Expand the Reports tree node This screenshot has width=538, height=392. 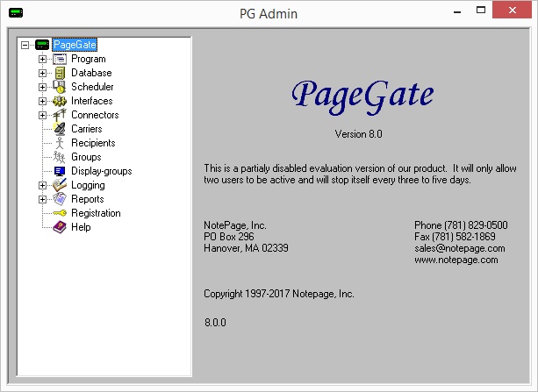(x=42, y=199)
